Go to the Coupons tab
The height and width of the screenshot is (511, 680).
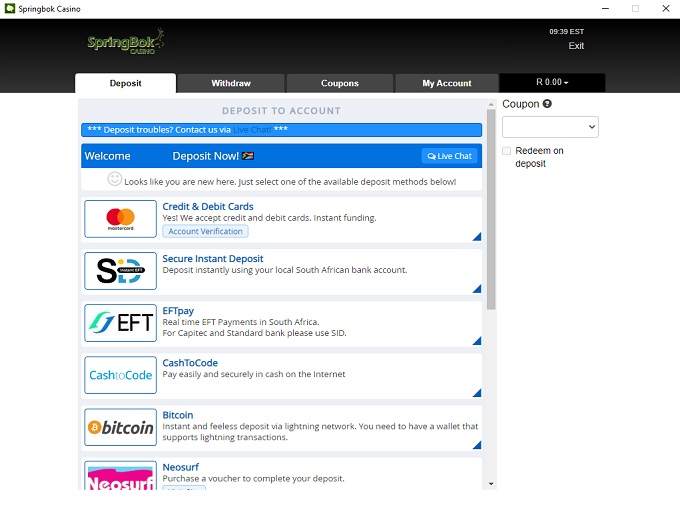point(339,83)
